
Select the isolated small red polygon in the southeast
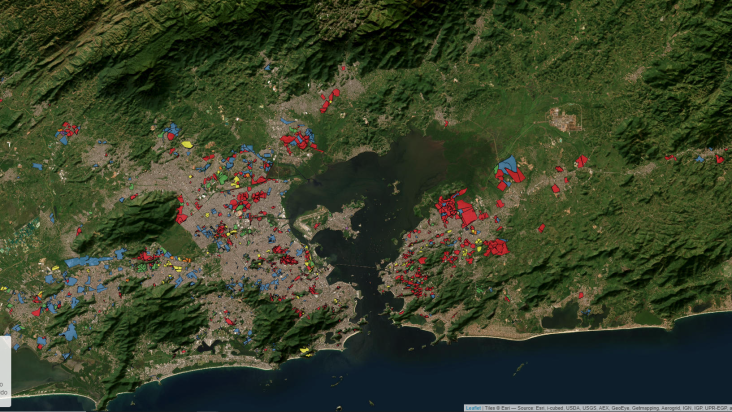coord(581,295)
